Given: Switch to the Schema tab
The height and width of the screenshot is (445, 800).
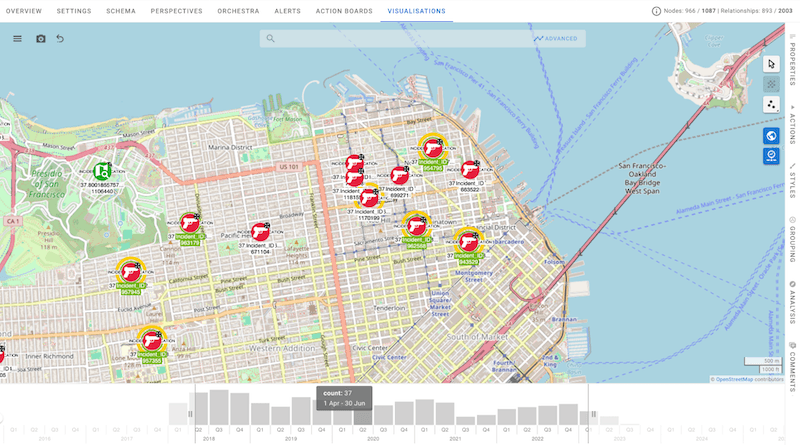Looking at the screenshot, I should coord(121,11).
